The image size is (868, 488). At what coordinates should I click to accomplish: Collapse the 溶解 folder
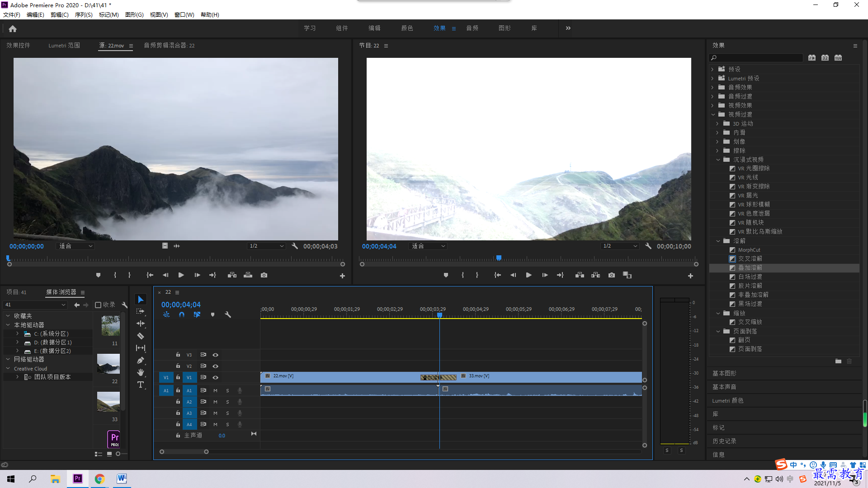pos(718,241)
